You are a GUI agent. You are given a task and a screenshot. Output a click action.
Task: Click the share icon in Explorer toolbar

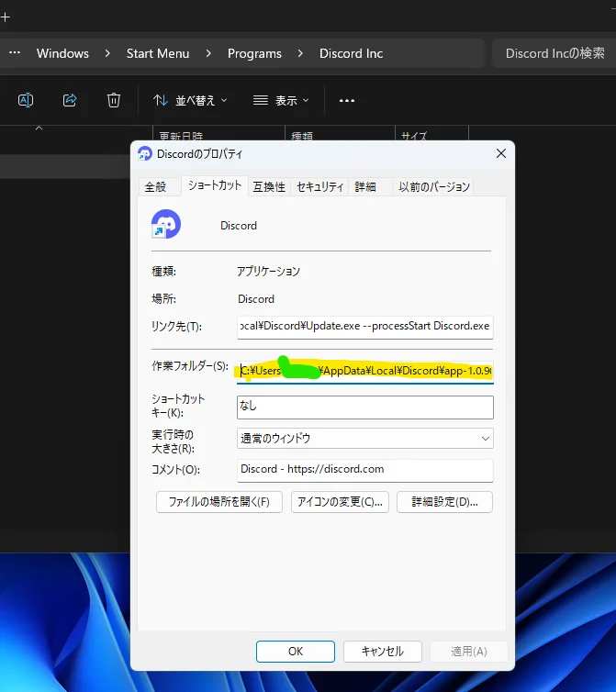[x=70, y=100]
